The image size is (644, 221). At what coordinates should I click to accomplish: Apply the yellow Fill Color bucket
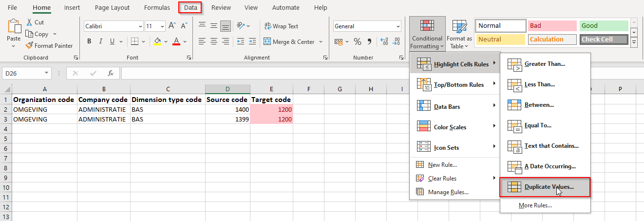pyautogui.click(x=157, y=41)
